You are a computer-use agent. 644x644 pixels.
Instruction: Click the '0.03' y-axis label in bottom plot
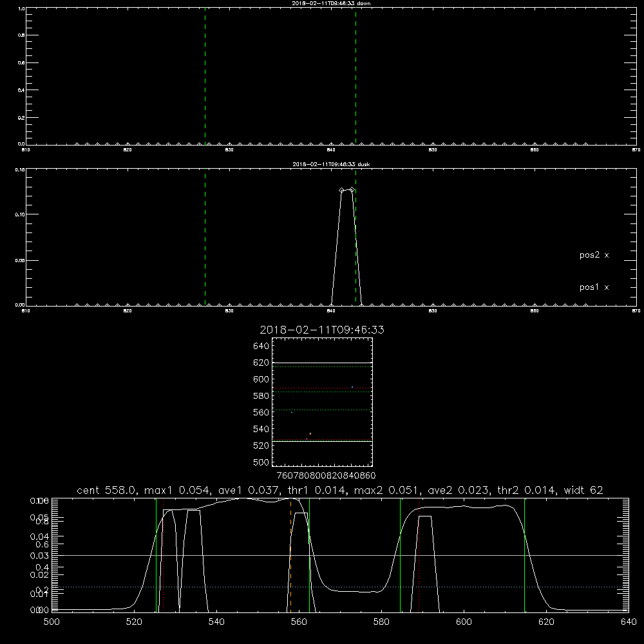tap(40, 556)
